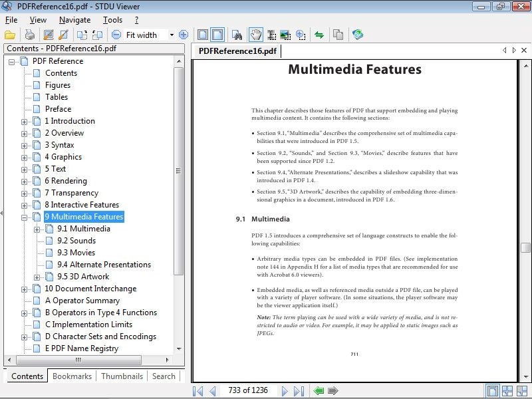Click the Open file folder icon
Screen dimensions: 532x399
[10, 35]
